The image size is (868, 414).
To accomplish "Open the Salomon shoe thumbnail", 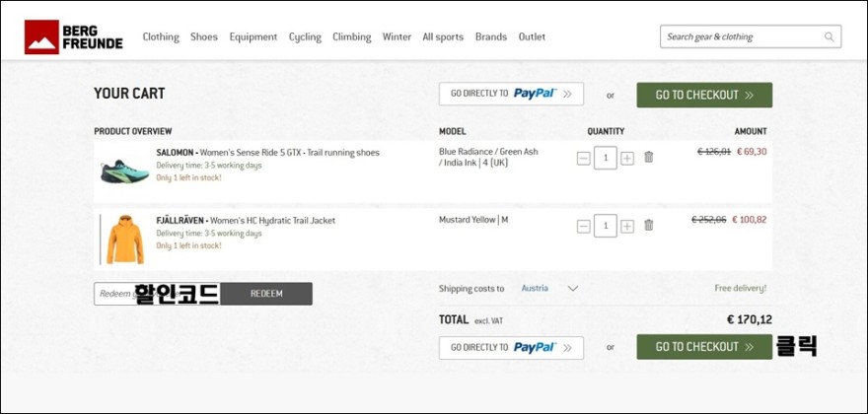I will click(124, 172).
